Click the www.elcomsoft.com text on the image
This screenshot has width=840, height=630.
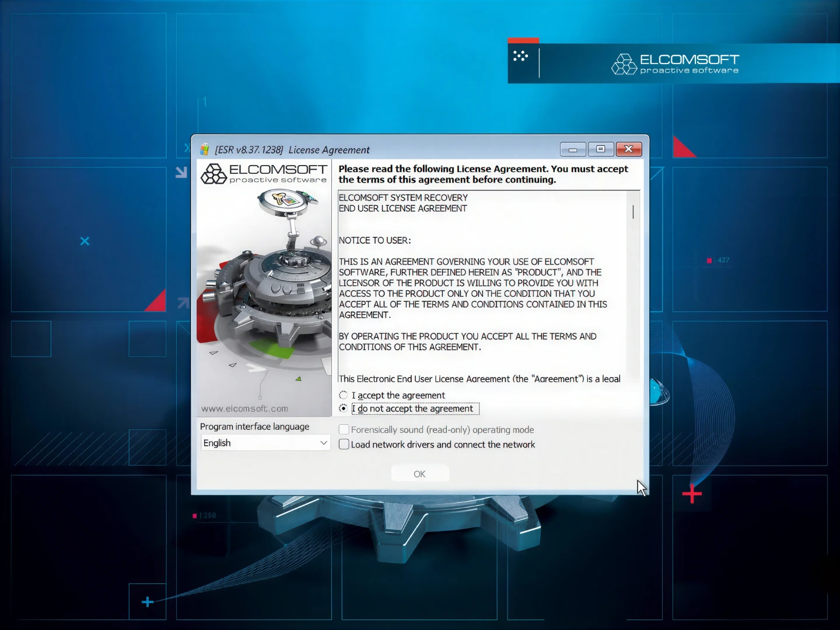(245, 409)
